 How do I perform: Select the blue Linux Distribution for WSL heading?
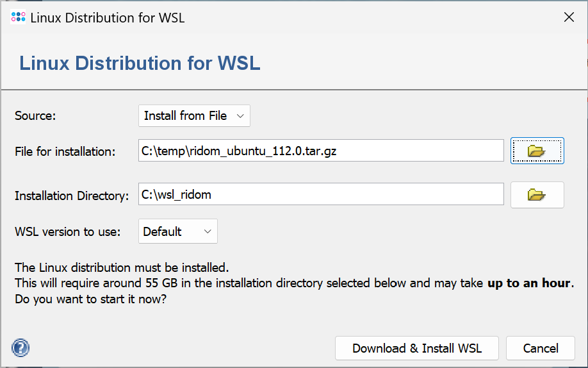click(x=140, y=63)
